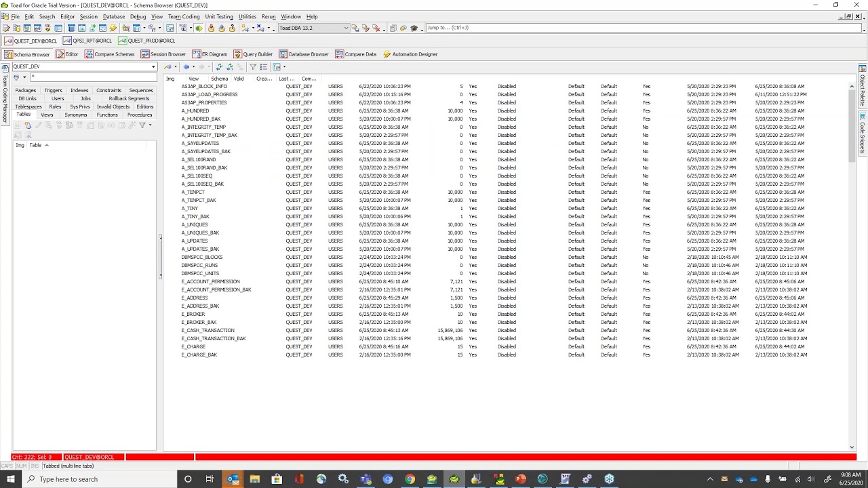Click the QUEST_DEV@ORCL status bar entry
Viewport: 868px width, 488px height.
[94, 457]
